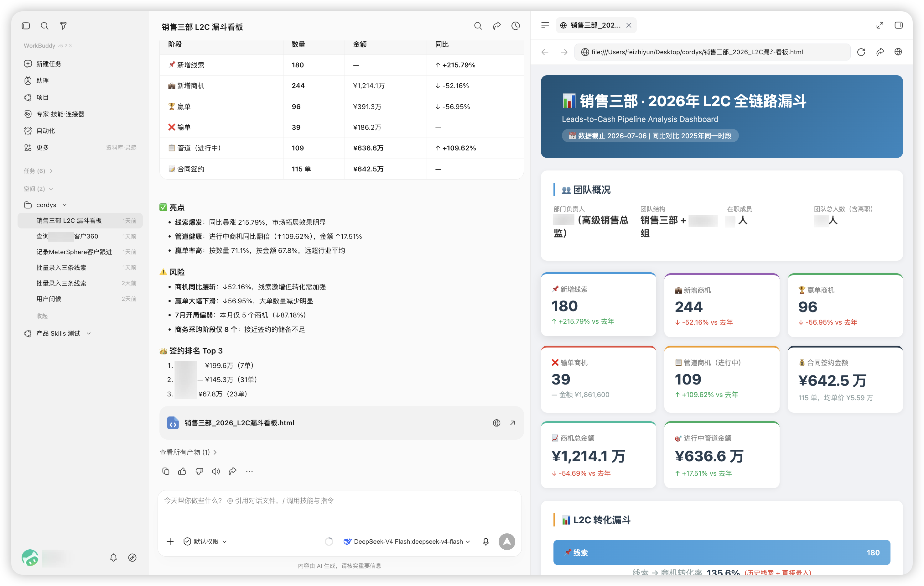Share the preview page link icon
The width and height of the screenshot is (924, 586).
880,52
